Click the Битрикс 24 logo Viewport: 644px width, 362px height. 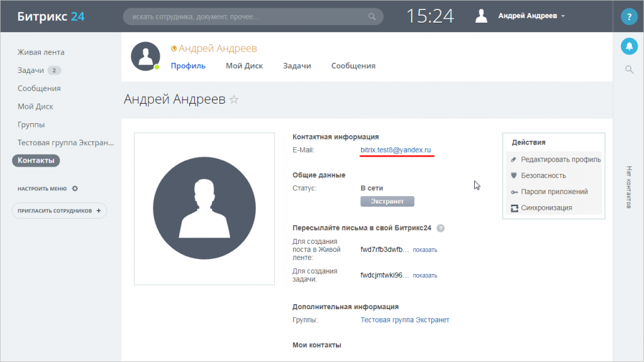(x=50, y=16)
